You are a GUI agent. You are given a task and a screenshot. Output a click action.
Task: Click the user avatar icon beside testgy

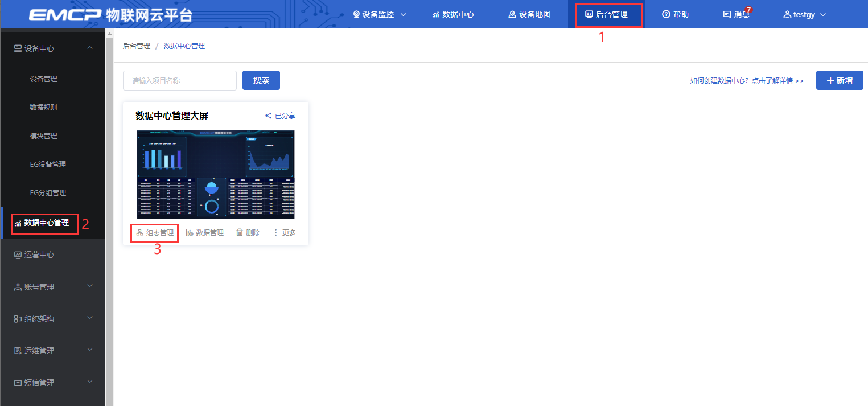pos(788,14)
